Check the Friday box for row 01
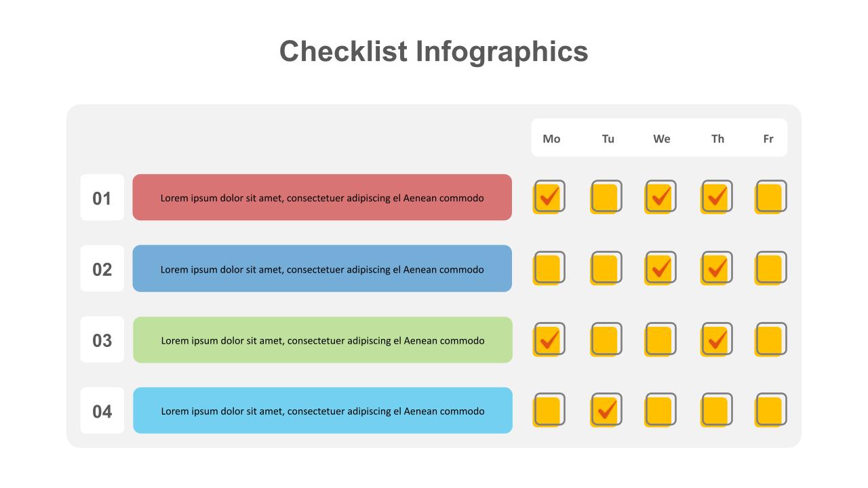Viewport: 868px width, 488px height. coord(770,197)
